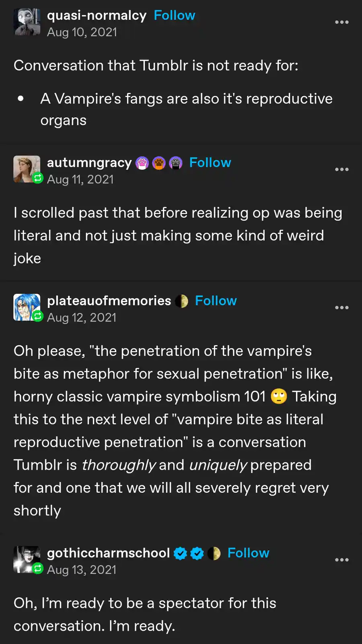Screen dimensions: 362x644
Task: Open the three-dot menu on autumngracy's reblog
Action: pos(341,169)
